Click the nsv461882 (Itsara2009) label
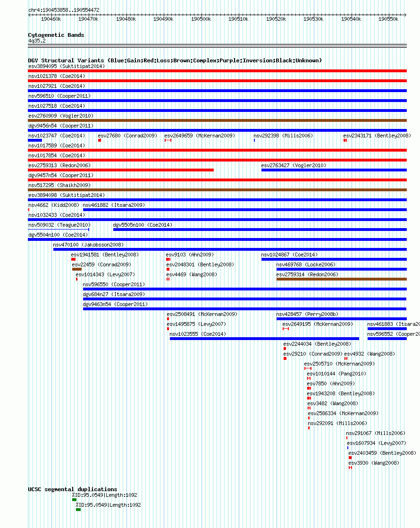The height and width of the screenshot is (528, 420). [x=114, y=205]
